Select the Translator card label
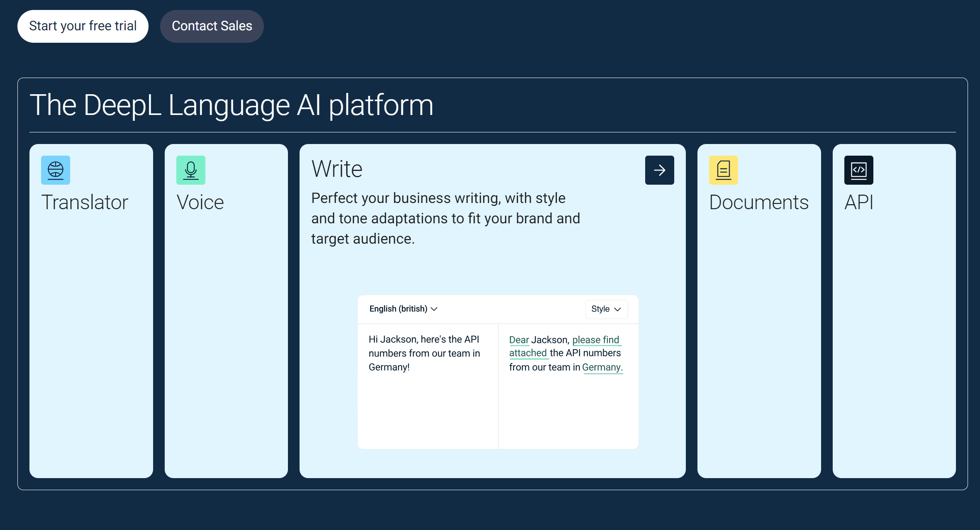 coord(85,203)
